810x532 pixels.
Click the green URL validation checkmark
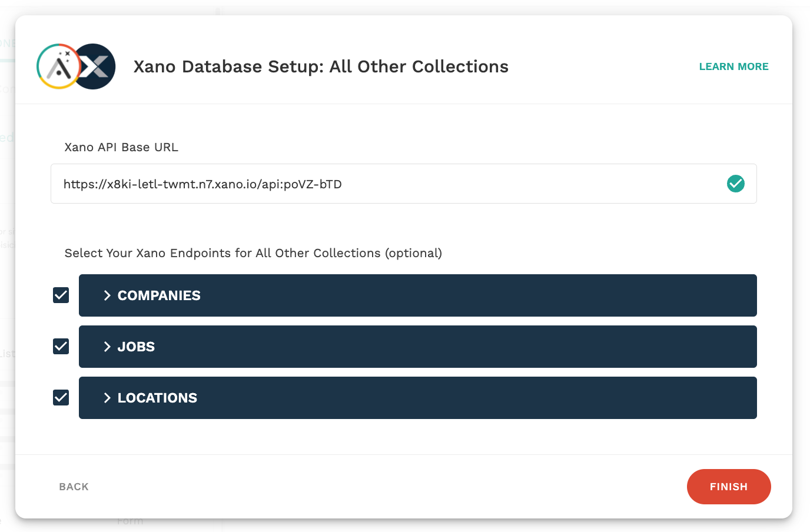pyautogui.click(x=735, y=184)
